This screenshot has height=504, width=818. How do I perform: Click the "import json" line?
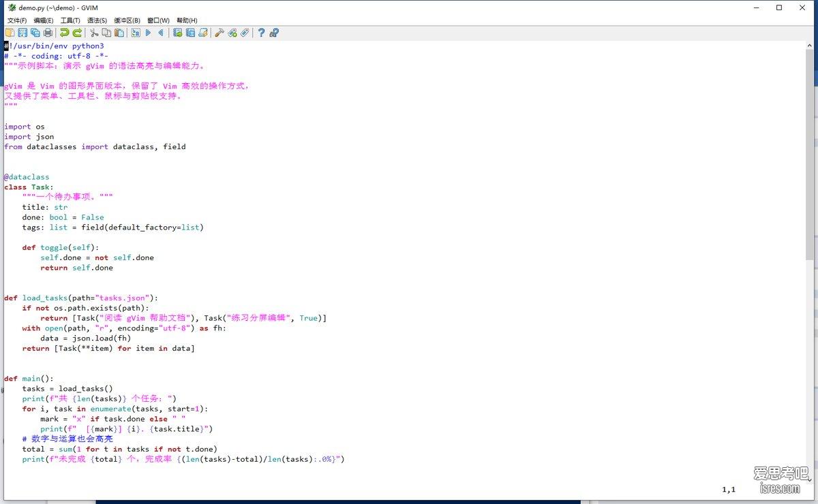29,137
